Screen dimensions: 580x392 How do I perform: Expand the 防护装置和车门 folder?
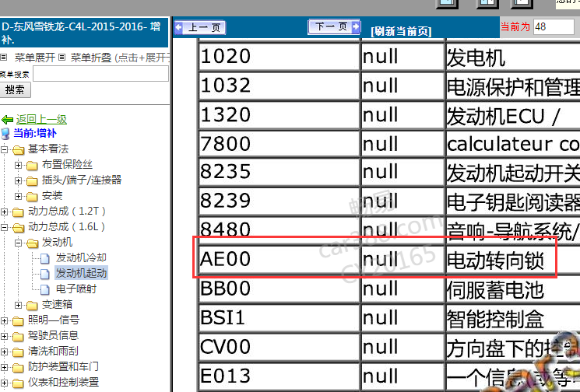tap(5, 367)
